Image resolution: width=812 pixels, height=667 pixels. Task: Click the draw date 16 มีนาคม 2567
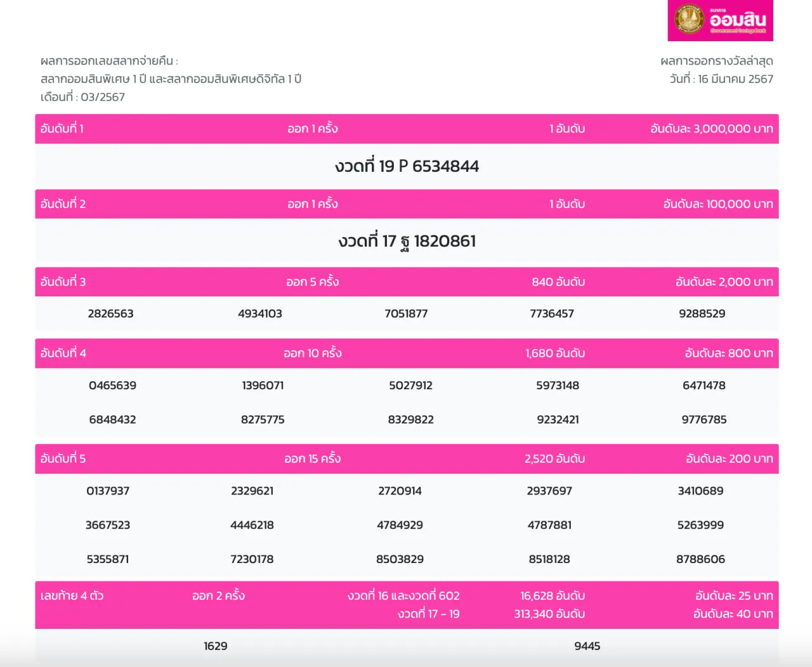coord(721,79)
